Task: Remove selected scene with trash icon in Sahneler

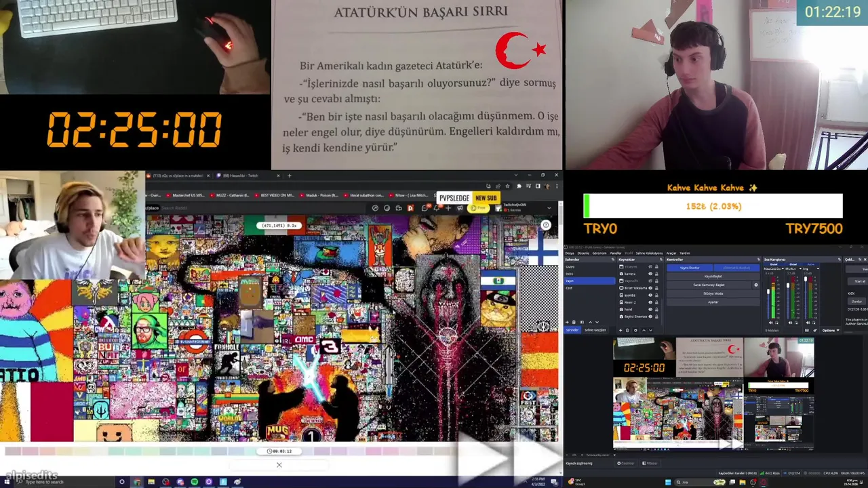Action: coord(574,322)
